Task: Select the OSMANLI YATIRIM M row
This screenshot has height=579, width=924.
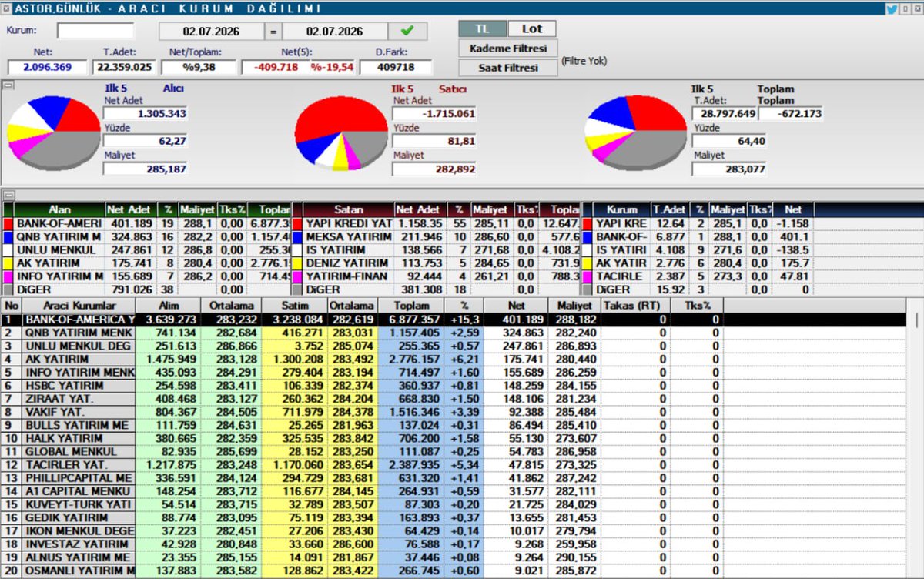Action: click(x=454, y=571)
